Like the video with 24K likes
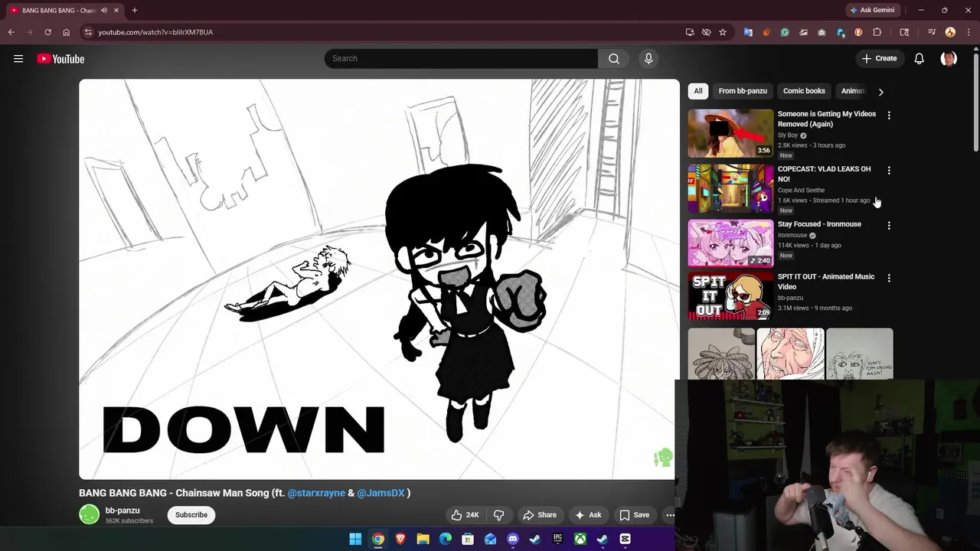Screen dimensions: 980x551 point(465,515)
